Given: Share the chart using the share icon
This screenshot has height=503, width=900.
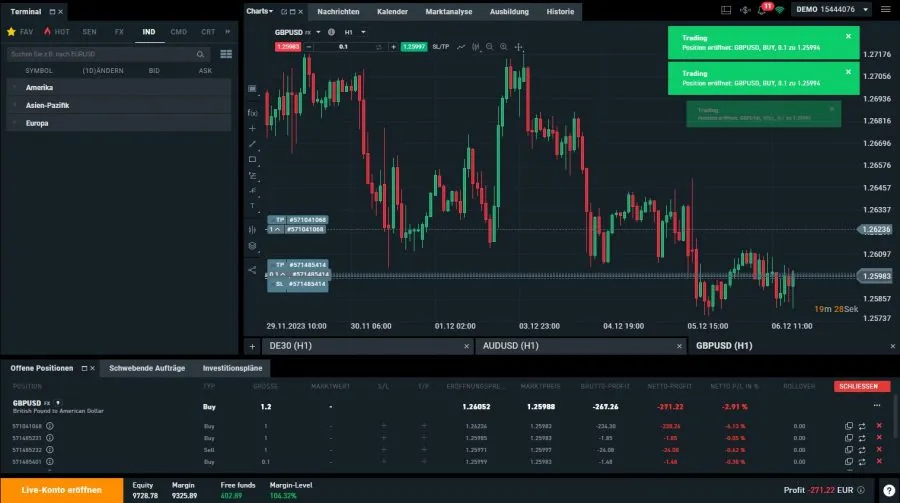Looking at the screenshot, I should click(252, 270).
